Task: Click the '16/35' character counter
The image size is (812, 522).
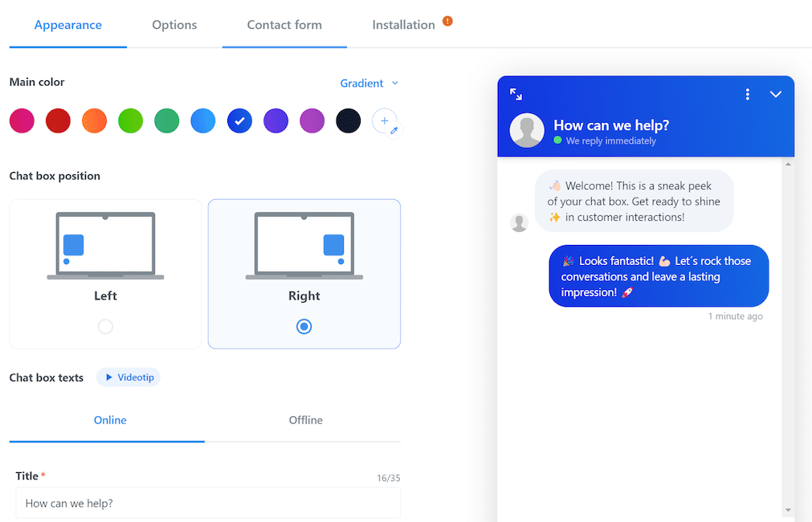Action: (x=389, y=478)
